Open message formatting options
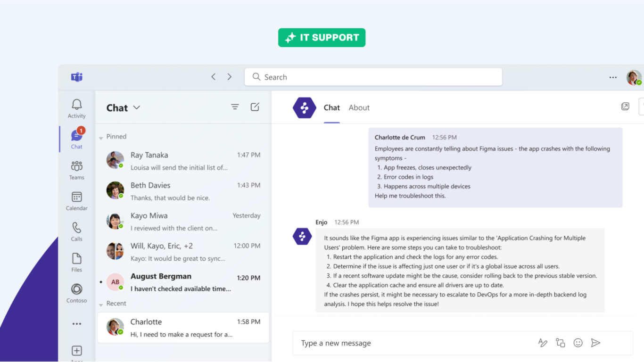This screenshot has height=362, width=644. click(x=543, y=343)
